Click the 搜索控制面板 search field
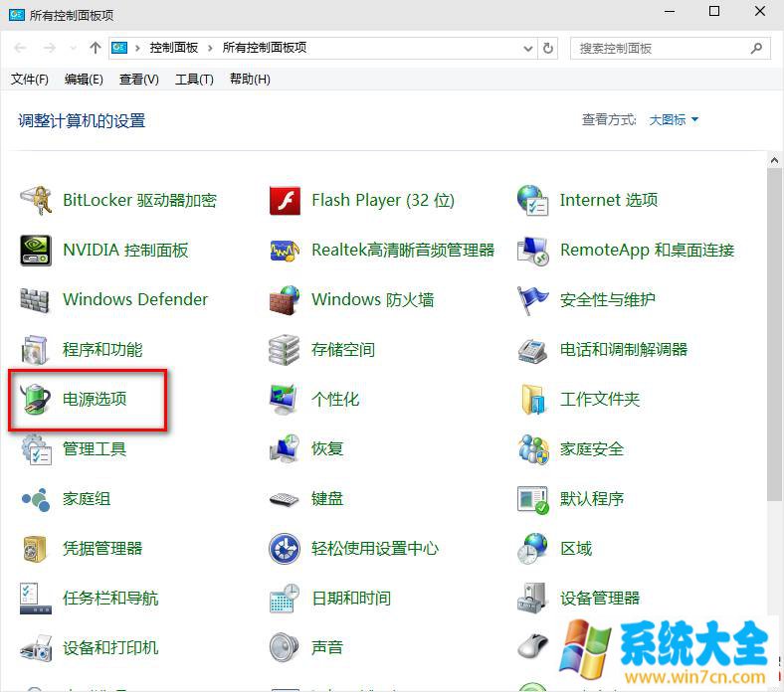784x692 pixels. [x=671, y=49]
